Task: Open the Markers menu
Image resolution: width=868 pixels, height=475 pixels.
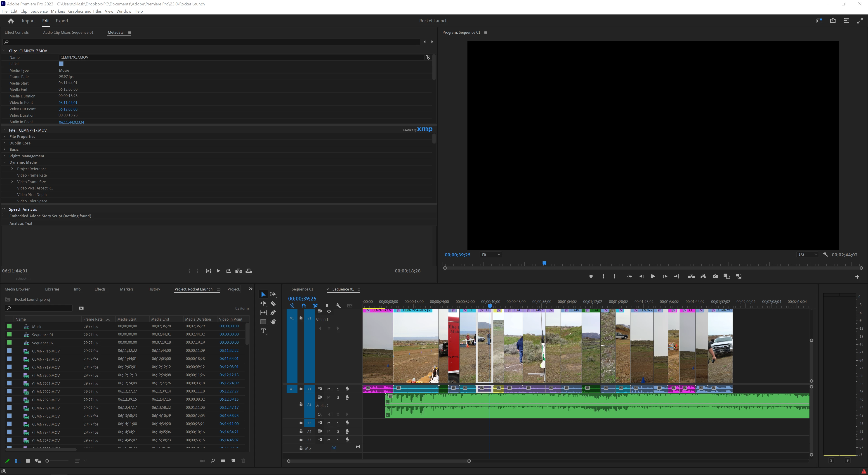Action: (x=58, y=11)
